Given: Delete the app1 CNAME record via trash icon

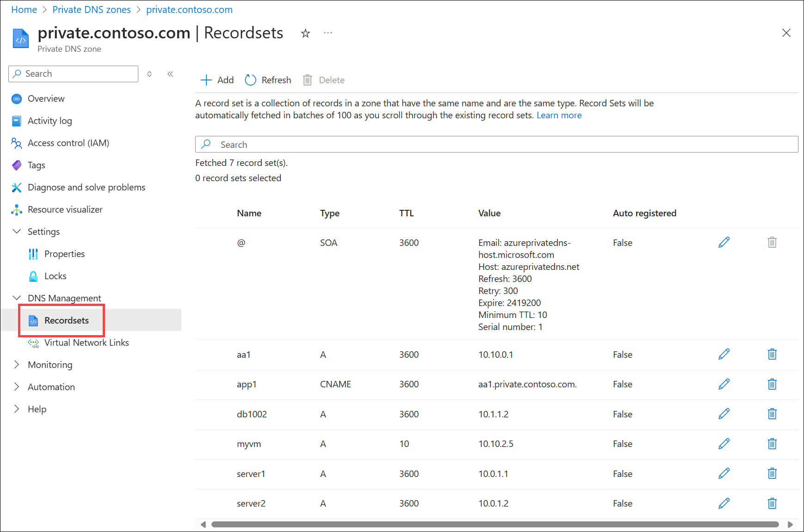Looking at the screenshot, I should [x=772, y=384].
